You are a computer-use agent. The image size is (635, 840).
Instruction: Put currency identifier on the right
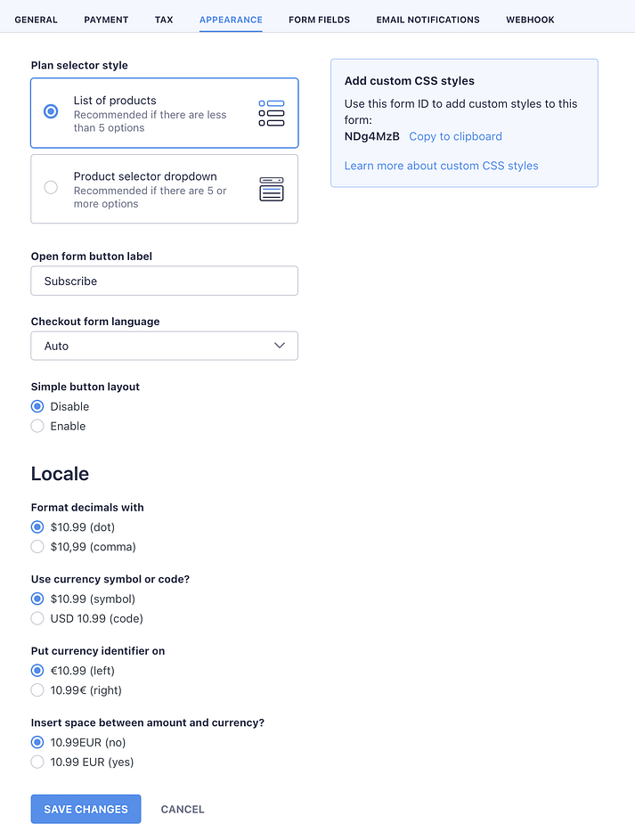point(37,690)
